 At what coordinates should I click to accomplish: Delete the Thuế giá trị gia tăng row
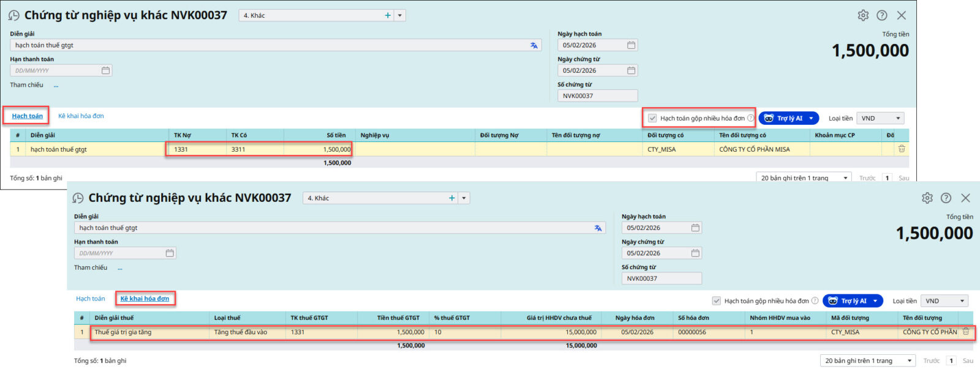tap(966, 332)
